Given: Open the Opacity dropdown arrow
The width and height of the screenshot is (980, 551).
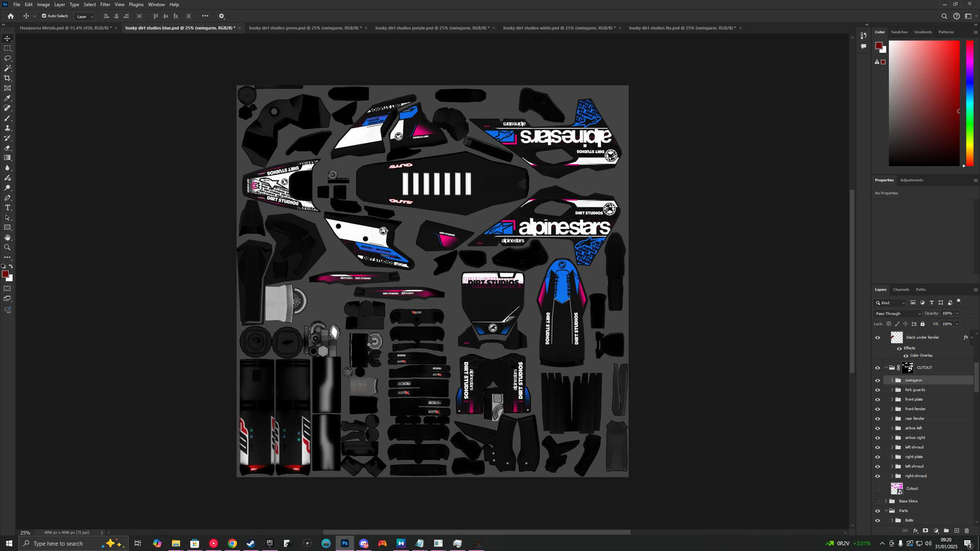Looking at the screenshot, I should pyautogui.click(x=958, y=314).
